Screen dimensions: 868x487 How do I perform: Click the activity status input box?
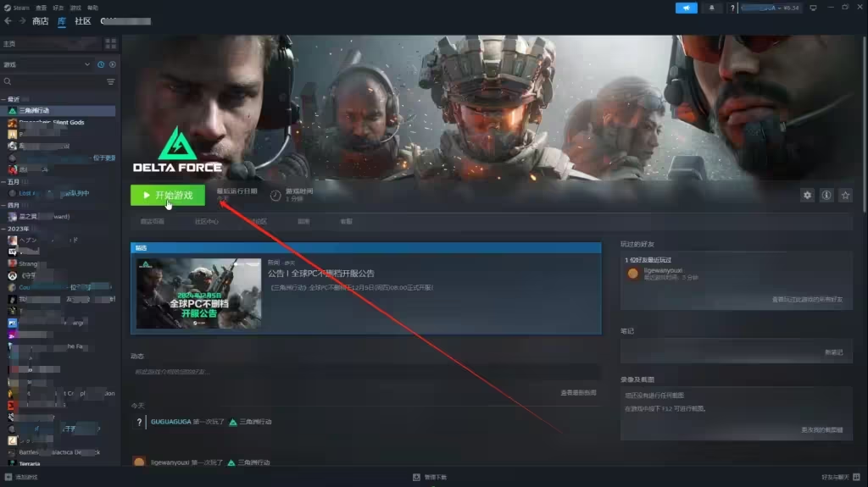point(366,372)
